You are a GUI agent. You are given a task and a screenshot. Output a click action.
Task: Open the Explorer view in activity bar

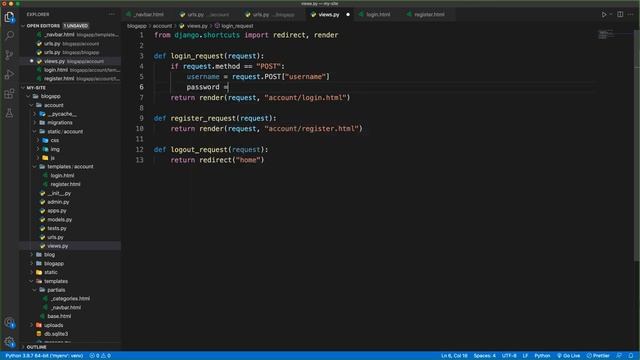[9, 17]
